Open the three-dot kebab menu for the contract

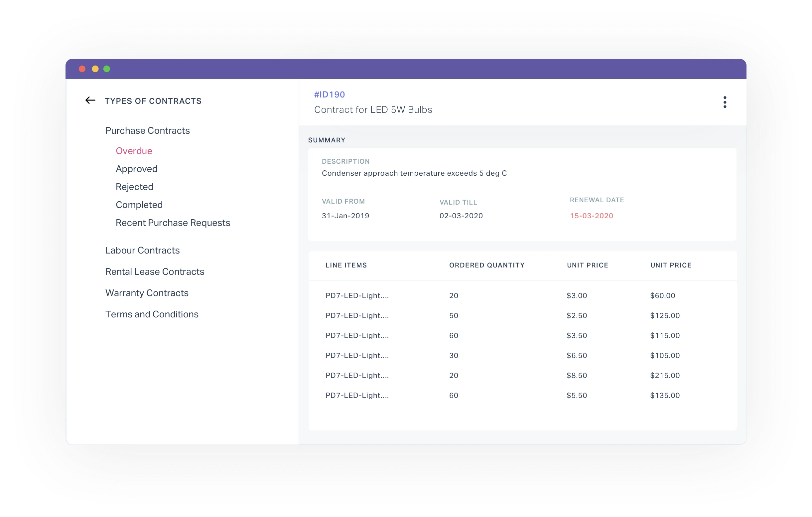725,102
